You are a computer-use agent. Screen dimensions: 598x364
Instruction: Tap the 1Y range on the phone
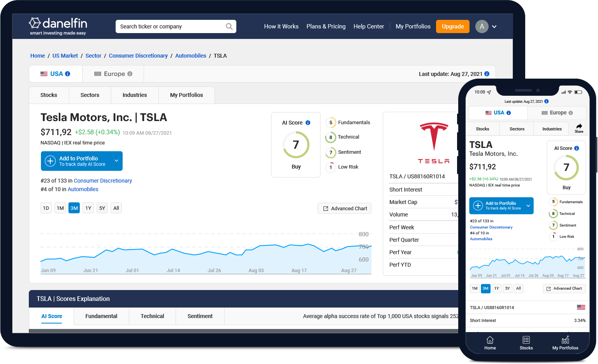[x=496, y=288]
